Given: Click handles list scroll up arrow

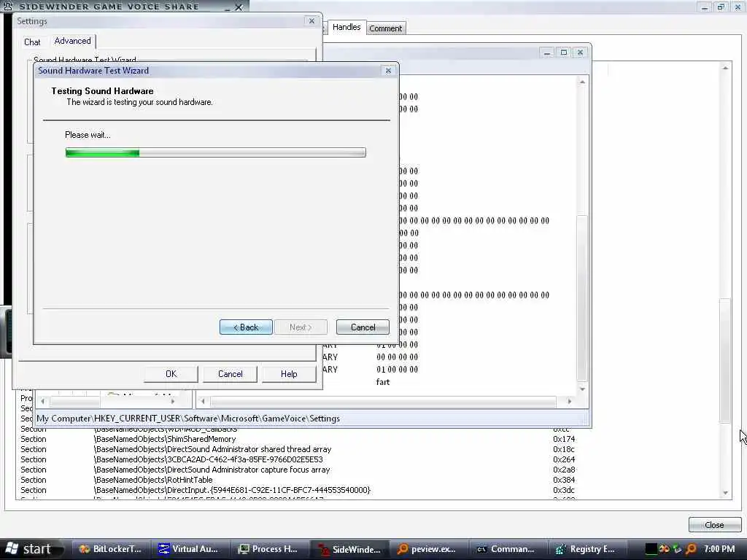Looking at the screenshot, I should 725,68.
